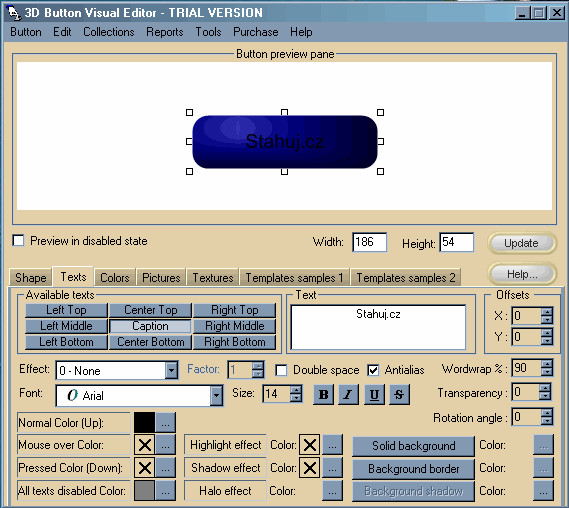
Task: Open the Font dropdown showing Arial
Action: point(216,396)
